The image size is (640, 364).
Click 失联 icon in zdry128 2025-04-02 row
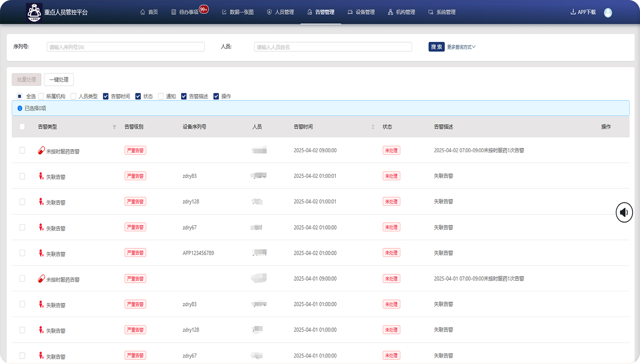click(41, 202)
